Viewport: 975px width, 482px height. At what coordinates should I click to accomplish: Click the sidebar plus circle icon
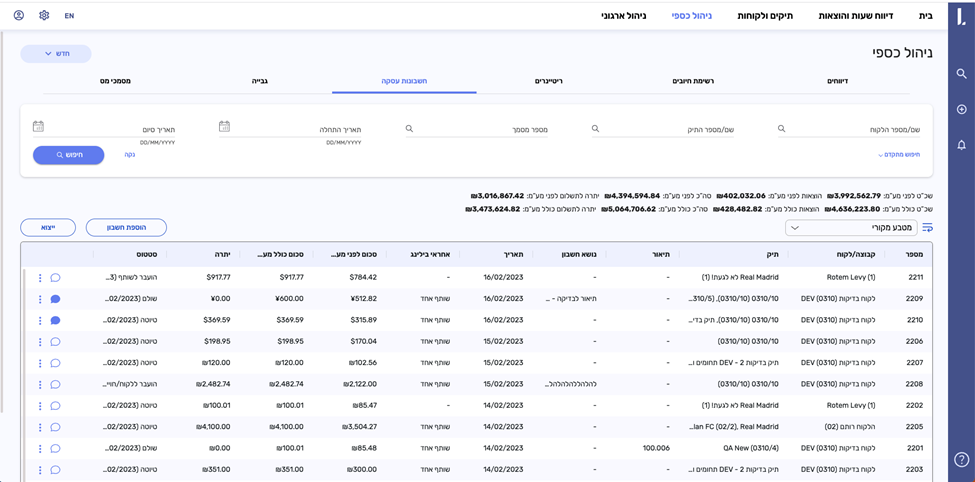(961, 109)
